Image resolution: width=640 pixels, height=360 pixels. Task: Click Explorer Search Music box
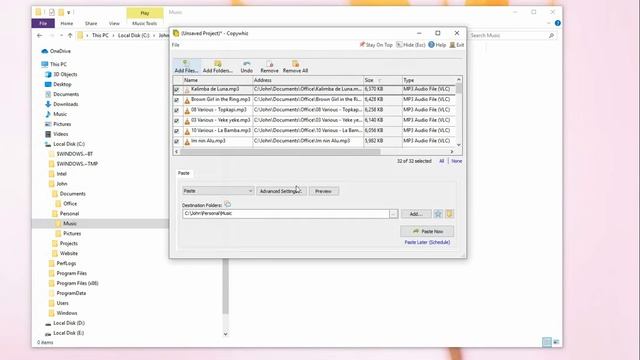pyautogui.click(x=508, y=36)
